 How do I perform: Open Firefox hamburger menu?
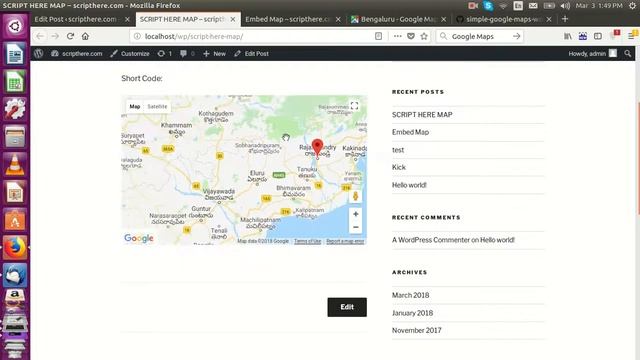(631, 36)
